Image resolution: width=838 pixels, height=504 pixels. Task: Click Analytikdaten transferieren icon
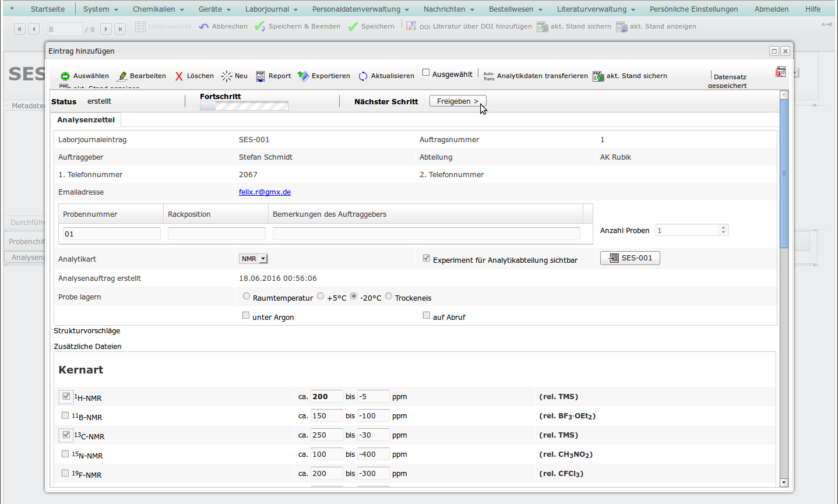point(488,76)
